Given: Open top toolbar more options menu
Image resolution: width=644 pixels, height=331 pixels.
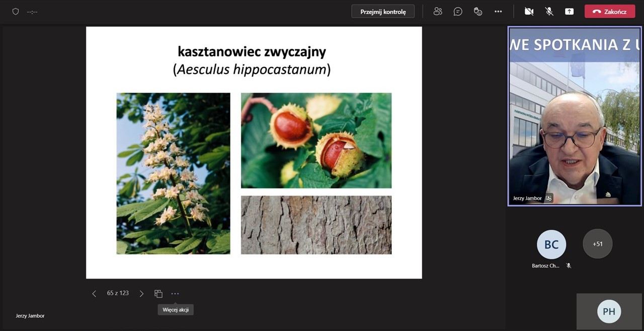Looking at the screenshot, I should tap(498, 12).
